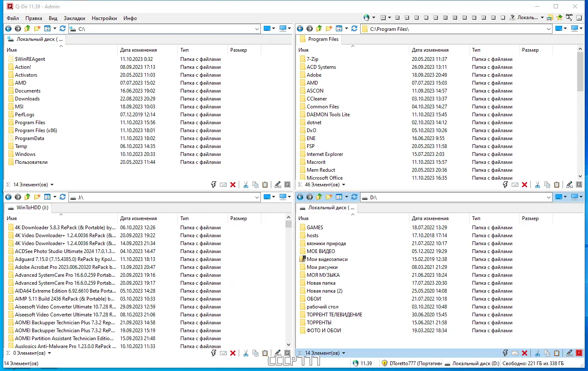
Task: Sort D:\ pane by Имя column
Action: click(353, 218)
